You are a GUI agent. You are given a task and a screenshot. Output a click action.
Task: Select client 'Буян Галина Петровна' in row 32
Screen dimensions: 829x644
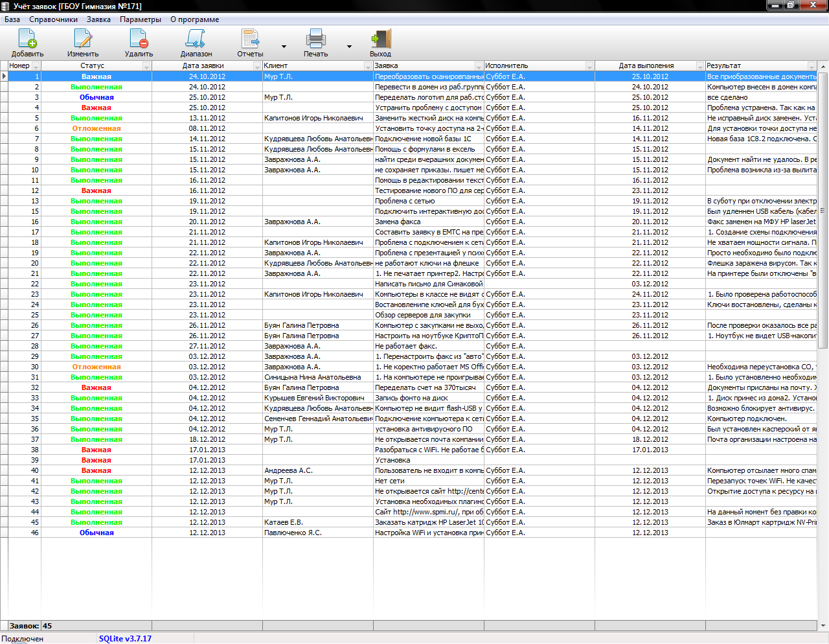318,387
